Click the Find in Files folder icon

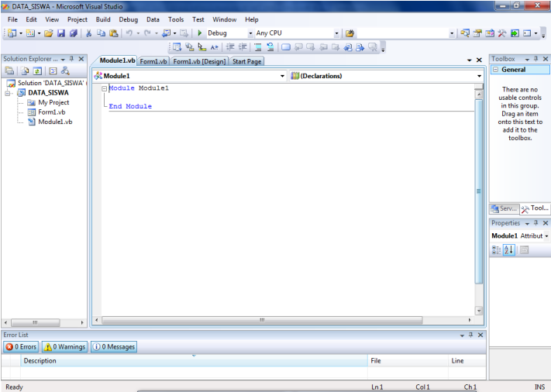(x=350, y=33)
